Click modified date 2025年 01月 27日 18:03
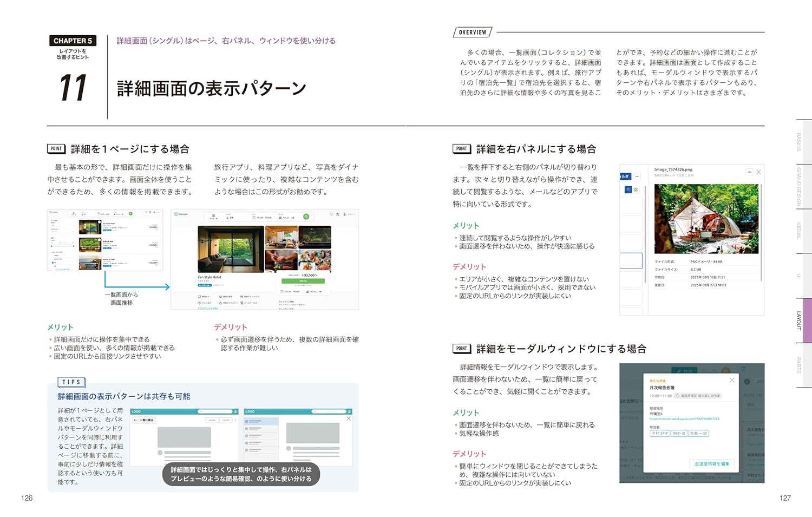 pyautogui.click(x=708, y=285)
